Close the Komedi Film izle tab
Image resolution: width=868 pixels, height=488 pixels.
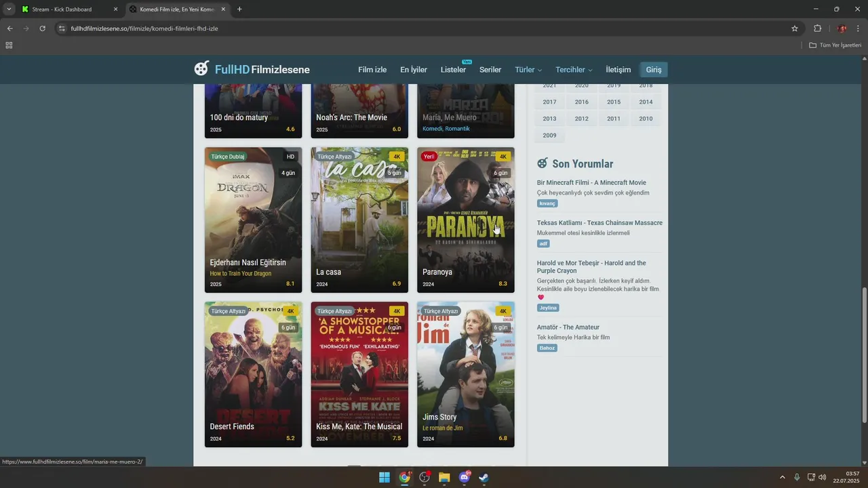click(223, 9)
